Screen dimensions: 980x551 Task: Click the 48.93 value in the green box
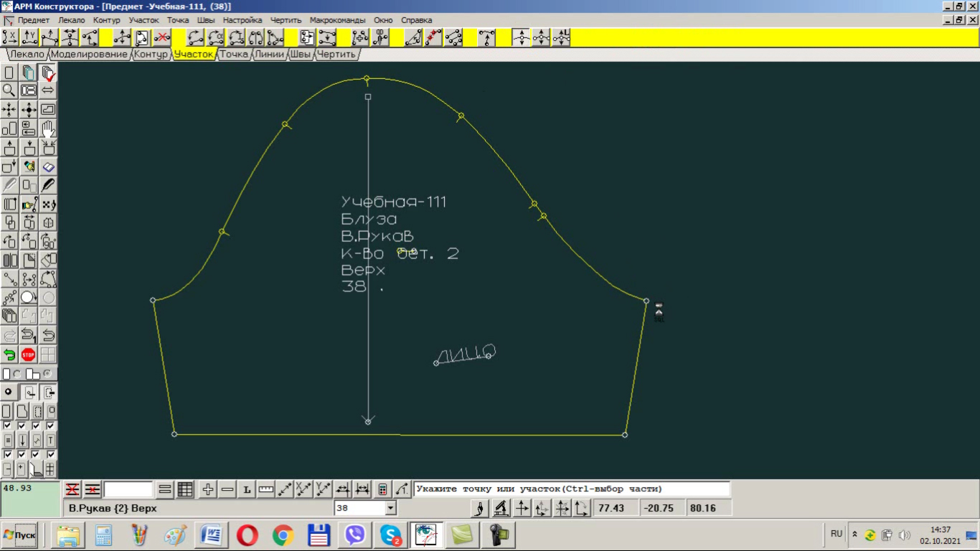(x=18, y=488)
